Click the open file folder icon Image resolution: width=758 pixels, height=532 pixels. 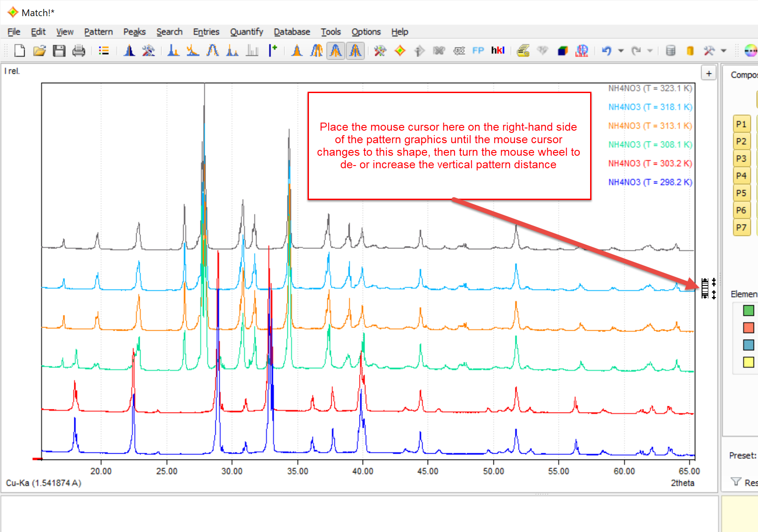tap(39, 51)
